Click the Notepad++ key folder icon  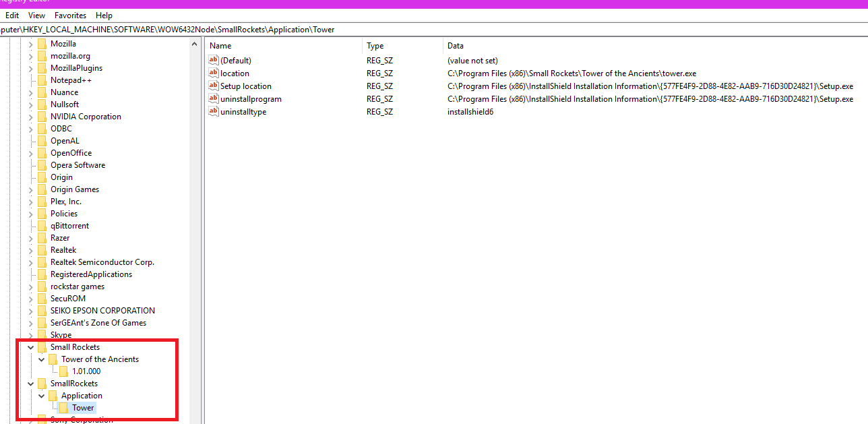pyautogui.click(x=42, y=80)
